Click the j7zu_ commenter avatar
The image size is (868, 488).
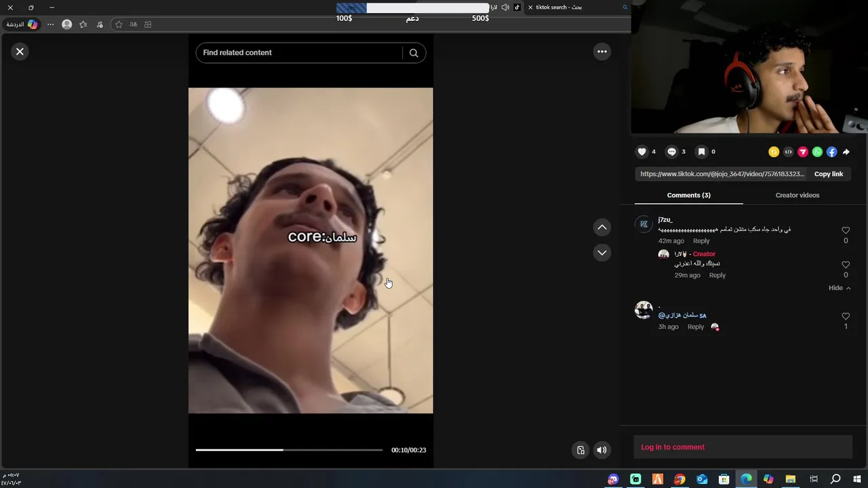click(644, 224)
